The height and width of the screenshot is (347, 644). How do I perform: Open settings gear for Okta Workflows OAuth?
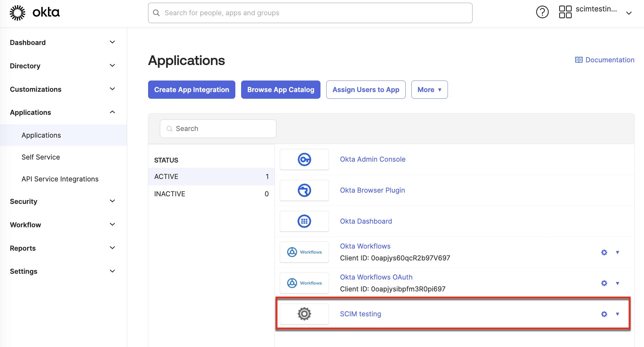pyautogui.click(x=604, y=283)
